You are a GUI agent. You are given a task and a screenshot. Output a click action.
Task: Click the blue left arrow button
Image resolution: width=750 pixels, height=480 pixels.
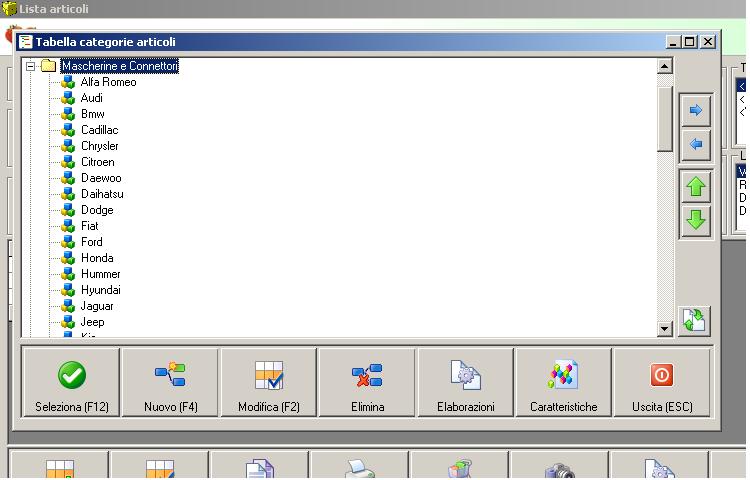[696, 144]
